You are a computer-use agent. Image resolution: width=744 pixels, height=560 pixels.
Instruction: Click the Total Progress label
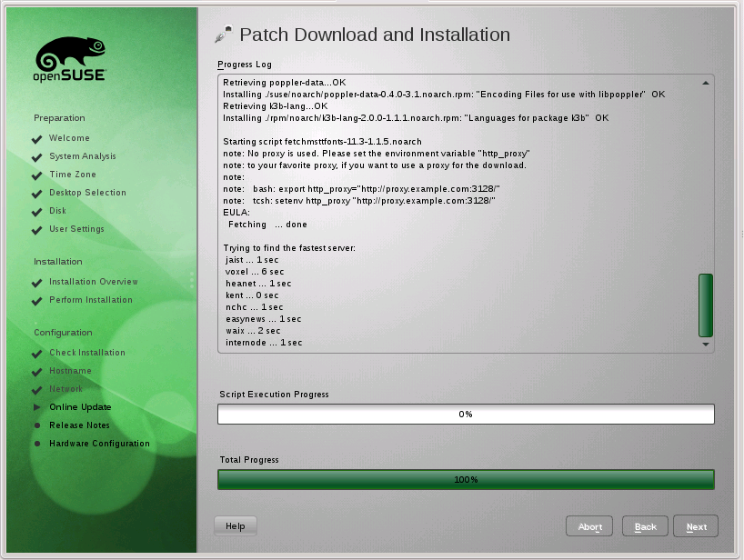(x=249, y=460)
